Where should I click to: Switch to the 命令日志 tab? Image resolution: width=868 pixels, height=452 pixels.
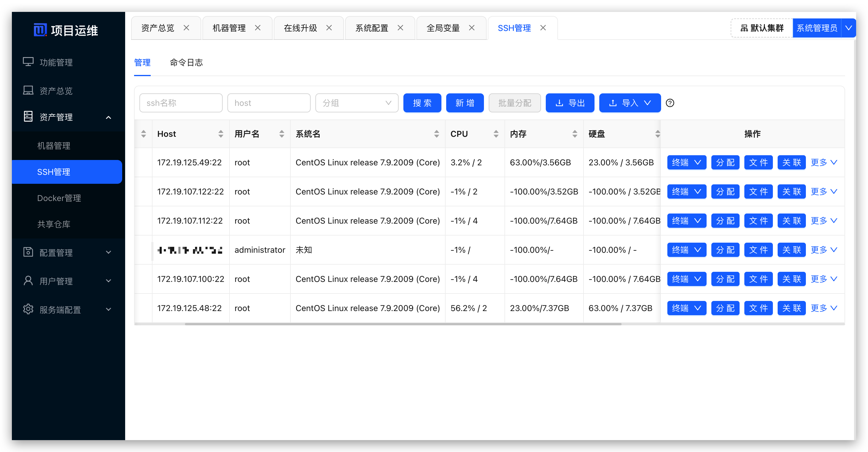pos(186,63)
